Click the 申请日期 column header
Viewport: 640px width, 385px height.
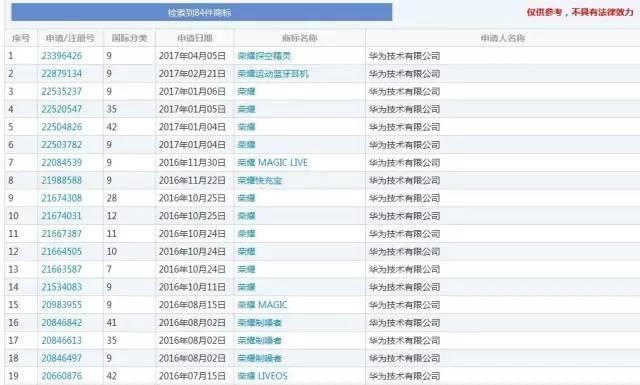(195, 38)
